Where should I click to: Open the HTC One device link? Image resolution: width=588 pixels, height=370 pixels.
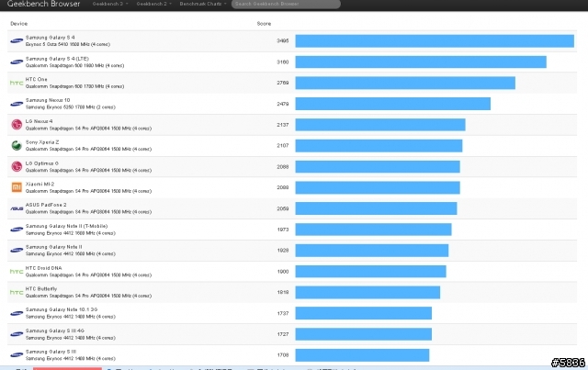pos(37,80)
